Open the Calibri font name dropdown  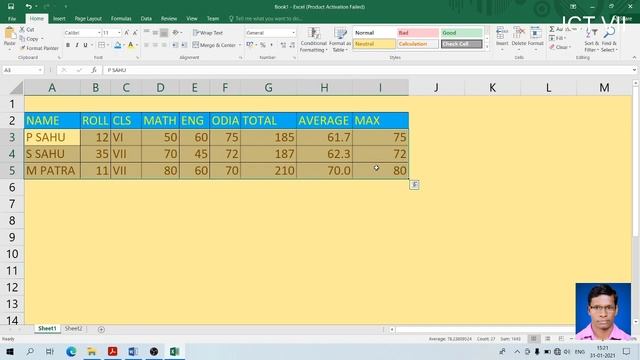click(99, 33)
